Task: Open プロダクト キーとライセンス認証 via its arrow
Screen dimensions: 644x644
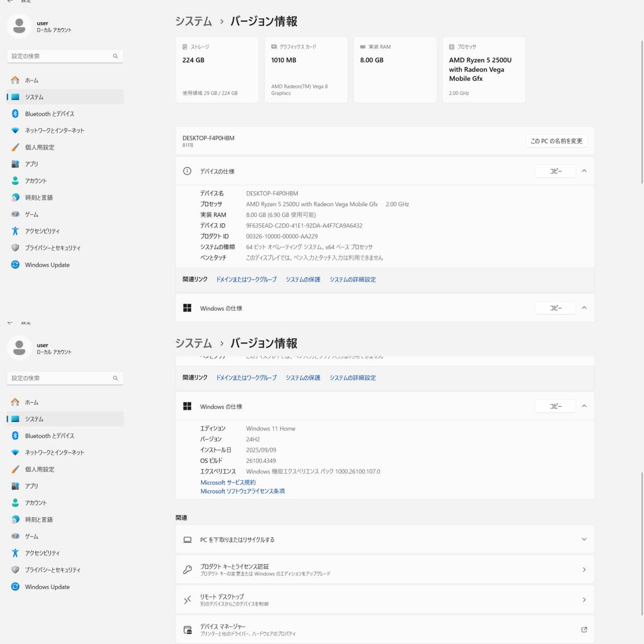Action: tap(584, 570)
